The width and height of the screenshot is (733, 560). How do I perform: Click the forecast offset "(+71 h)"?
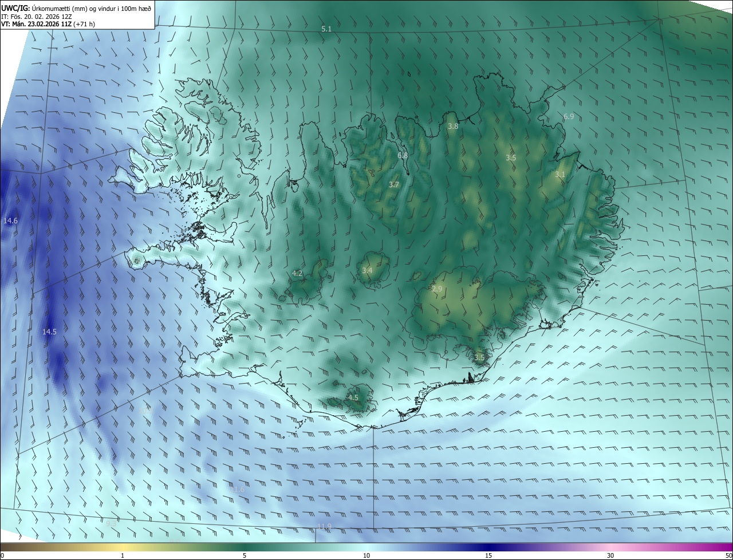pyautogui.click(x=85, y=25)
